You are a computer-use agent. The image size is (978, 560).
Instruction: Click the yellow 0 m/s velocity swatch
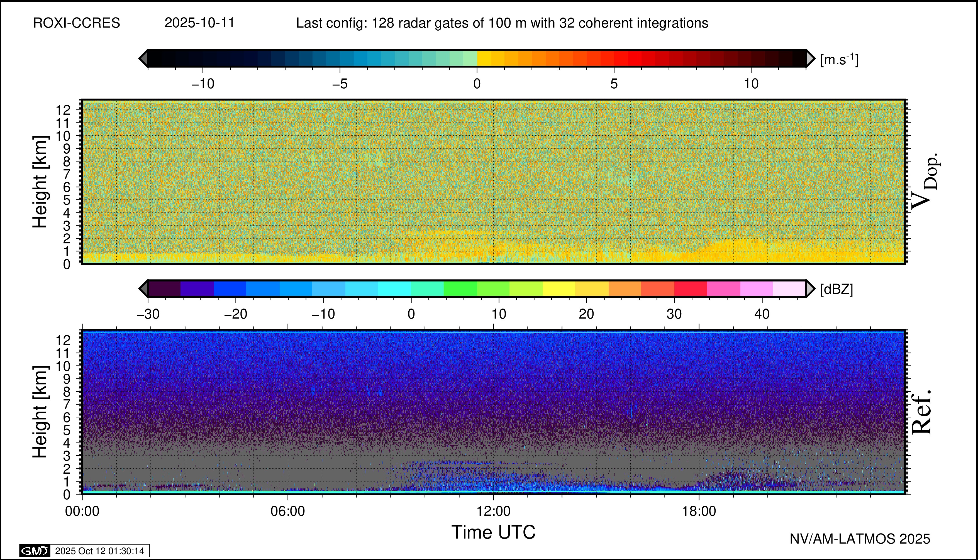(484, 58)
